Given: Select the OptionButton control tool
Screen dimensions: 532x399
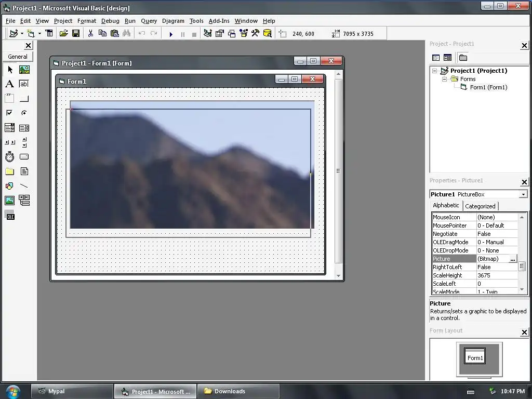Looking at the screenshot, I should (x=24, y=113).
